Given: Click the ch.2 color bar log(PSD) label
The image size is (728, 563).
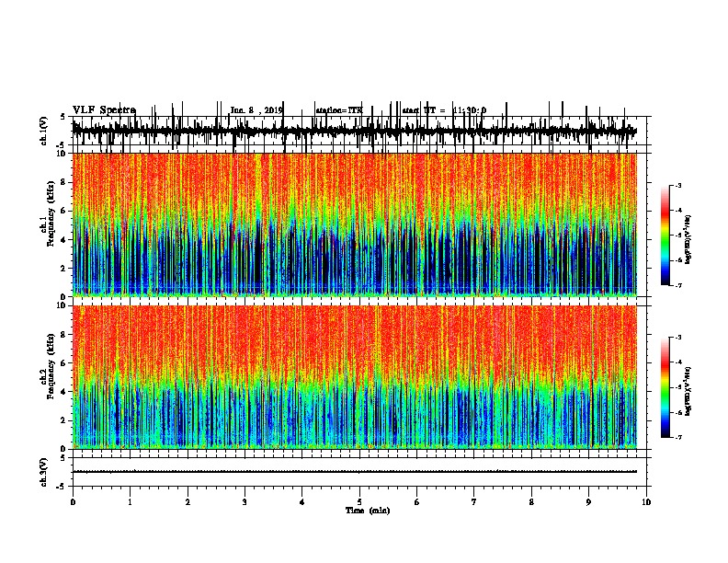Looking at the screenshot, I should [688, 391].
